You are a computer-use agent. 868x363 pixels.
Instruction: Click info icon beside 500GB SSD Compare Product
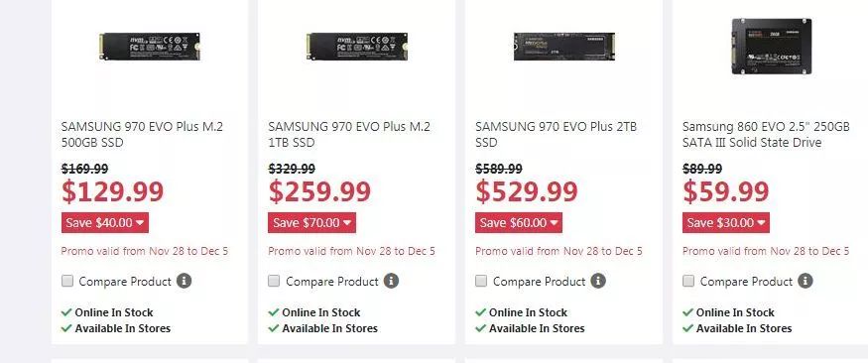tap(184, 281)
